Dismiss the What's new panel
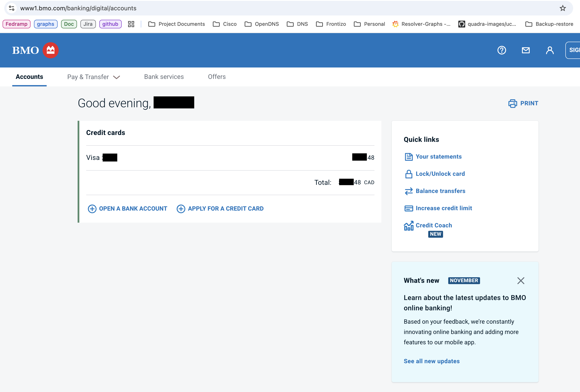 point(520,280)
